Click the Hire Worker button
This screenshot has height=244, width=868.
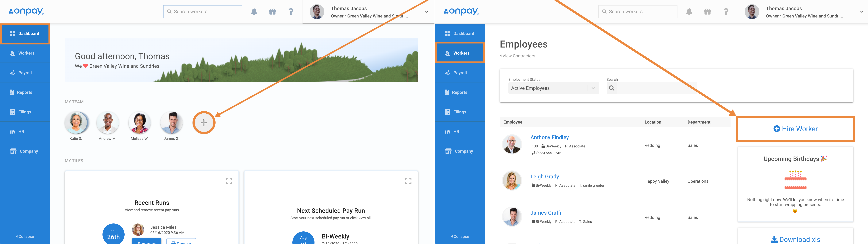pos(795,129)
